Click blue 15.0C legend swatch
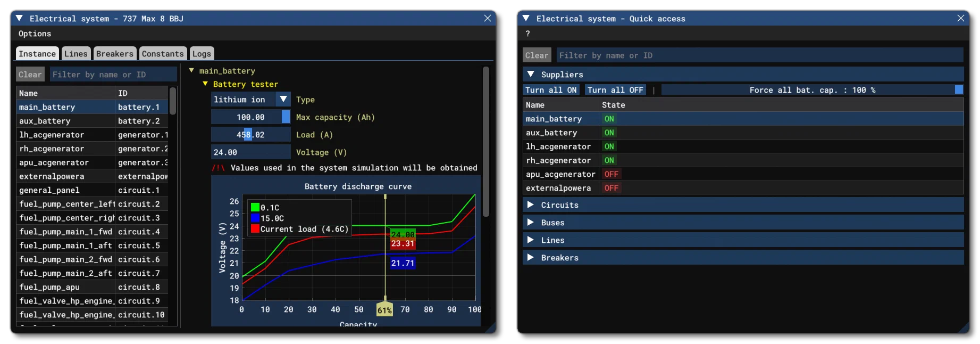980x344 pixels. click(x=255, y=218)
